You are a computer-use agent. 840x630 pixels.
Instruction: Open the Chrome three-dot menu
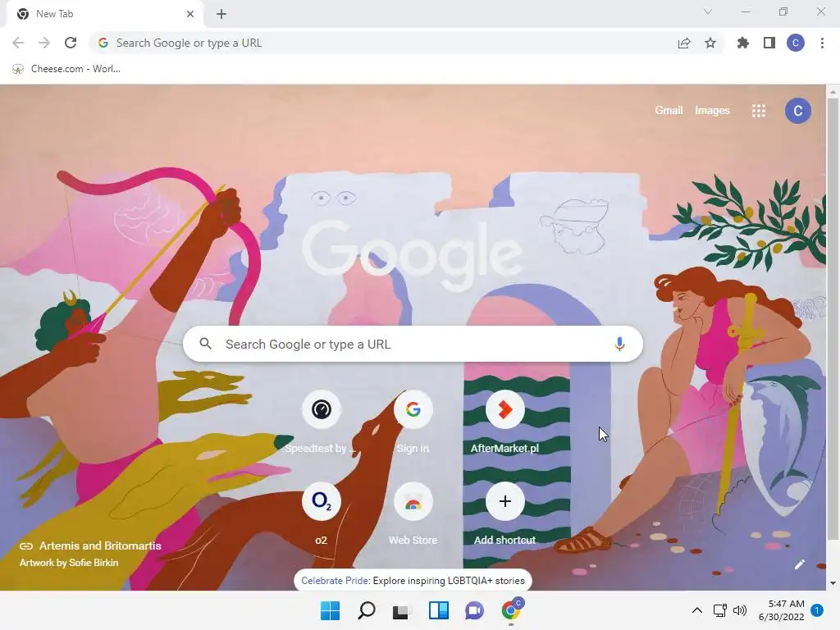click(x=822, y=43)
